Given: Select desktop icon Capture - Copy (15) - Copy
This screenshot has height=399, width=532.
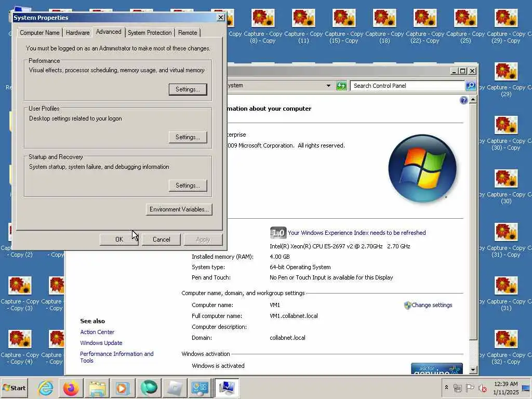Looking at the screenshot, I should pos(344,27).
